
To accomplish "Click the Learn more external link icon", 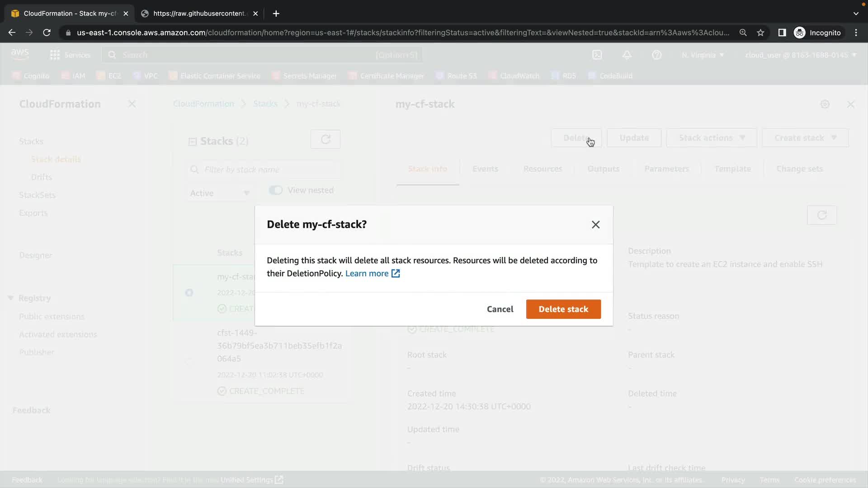I will pos(396,273).
